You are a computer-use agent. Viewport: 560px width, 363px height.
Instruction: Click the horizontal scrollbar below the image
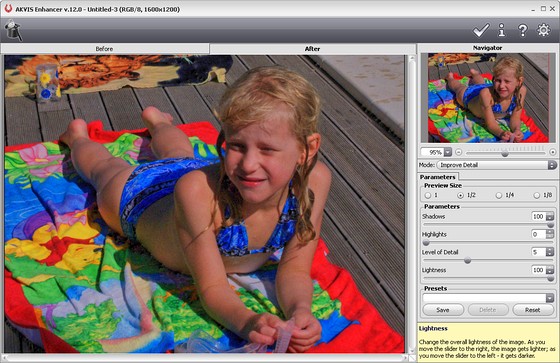coord(205,357)
